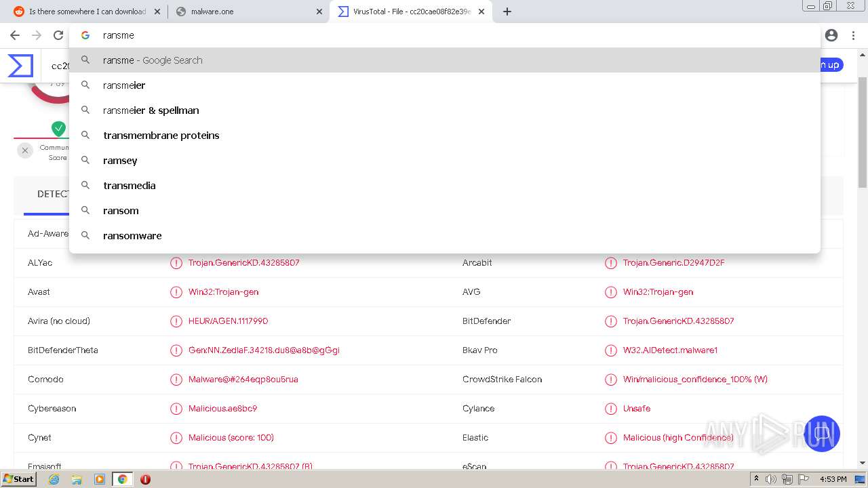Click the VirusTotal sigma logo
868x488 pixels.
(20, 66)
